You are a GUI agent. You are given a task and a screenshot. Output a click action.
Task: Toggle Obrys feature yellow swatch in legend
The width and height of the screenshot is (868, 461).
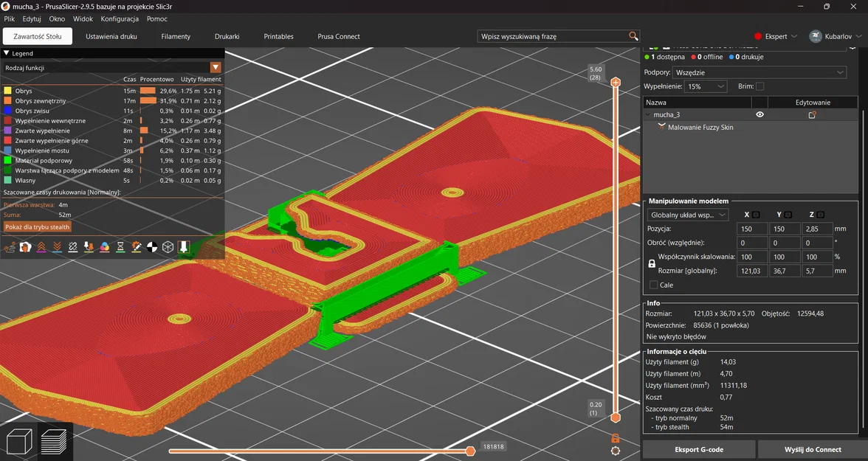click(x=7, y=91)
